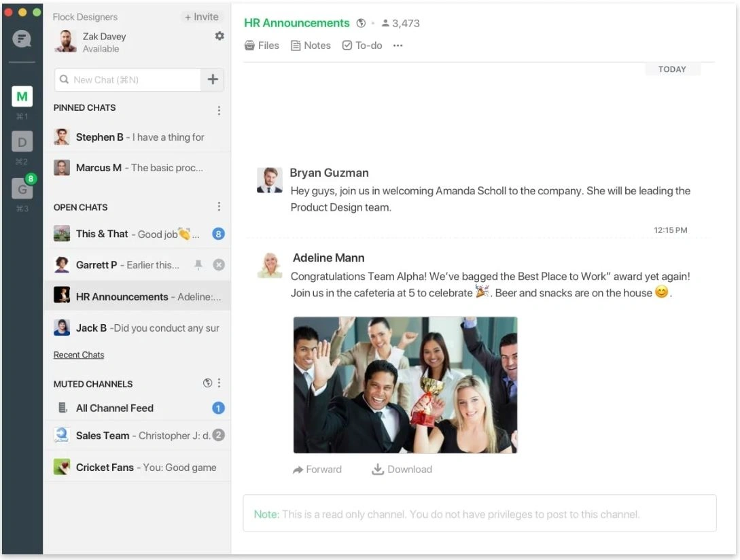Click the member count icon in header

point(385,23)
